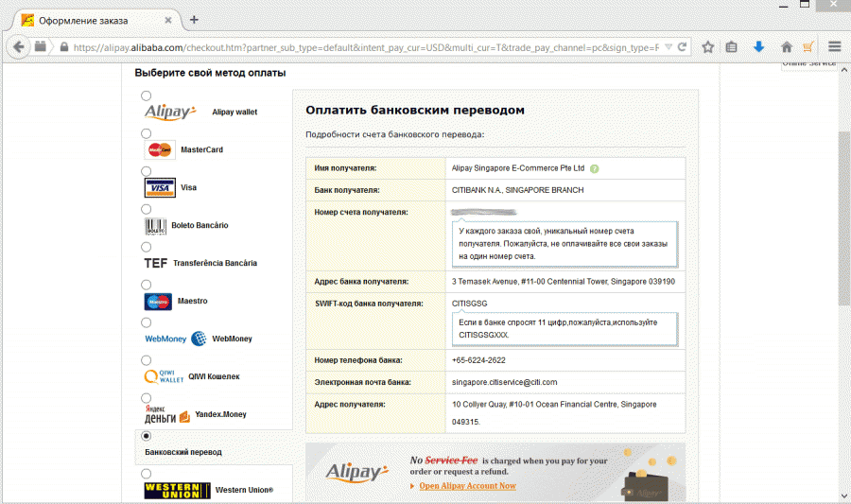Click the Yandex.Money label text

(x=220, y=414)
